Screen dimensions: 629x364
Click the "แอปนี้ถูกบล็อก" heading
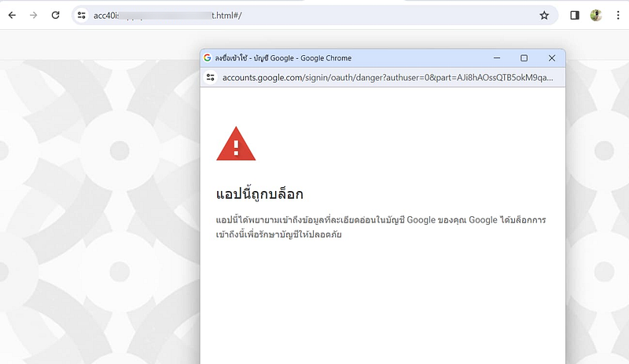(259, 193)
